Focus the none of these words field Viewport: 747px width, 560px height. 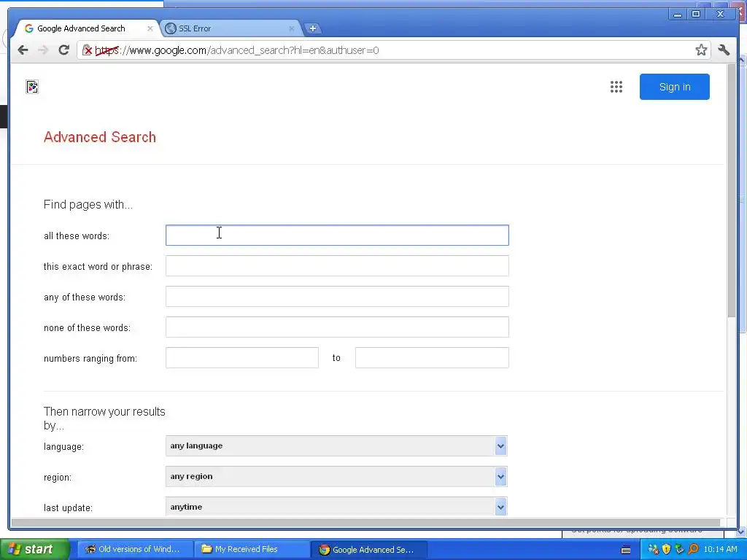click(x=337, y=327)
